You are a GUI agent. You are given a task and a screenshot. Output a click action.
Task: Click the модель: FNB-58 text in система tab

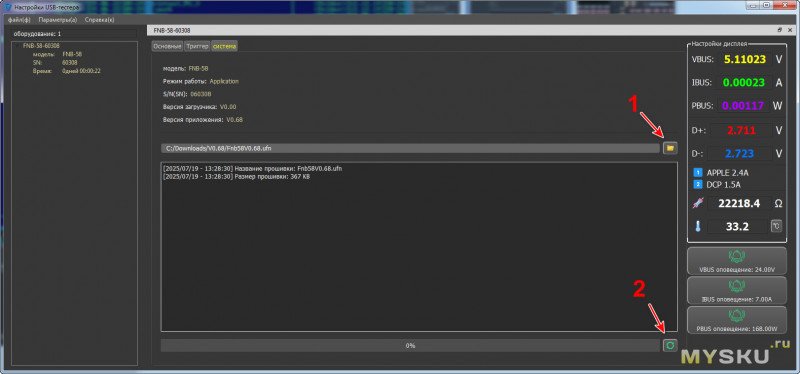[185, 68]
